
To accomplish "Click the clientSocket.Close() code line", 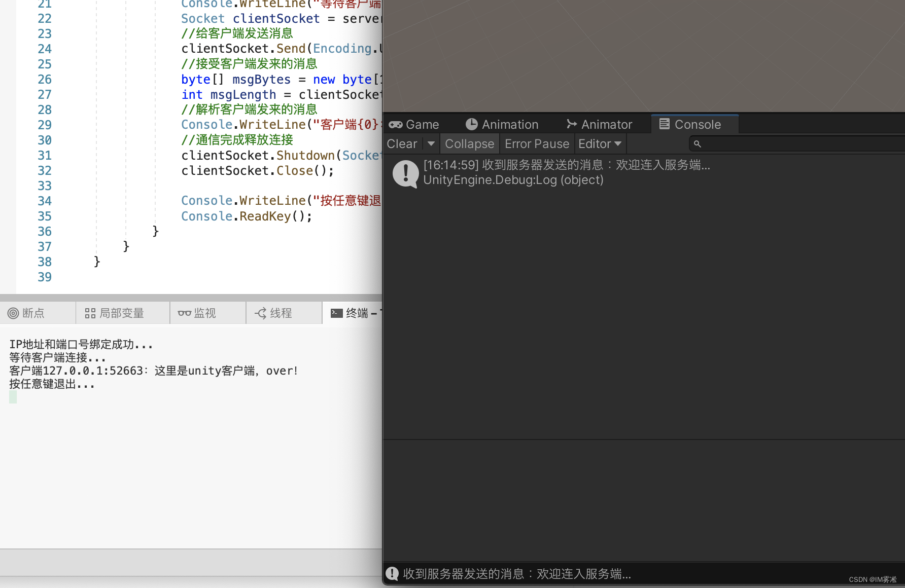I will click(258, 171).
